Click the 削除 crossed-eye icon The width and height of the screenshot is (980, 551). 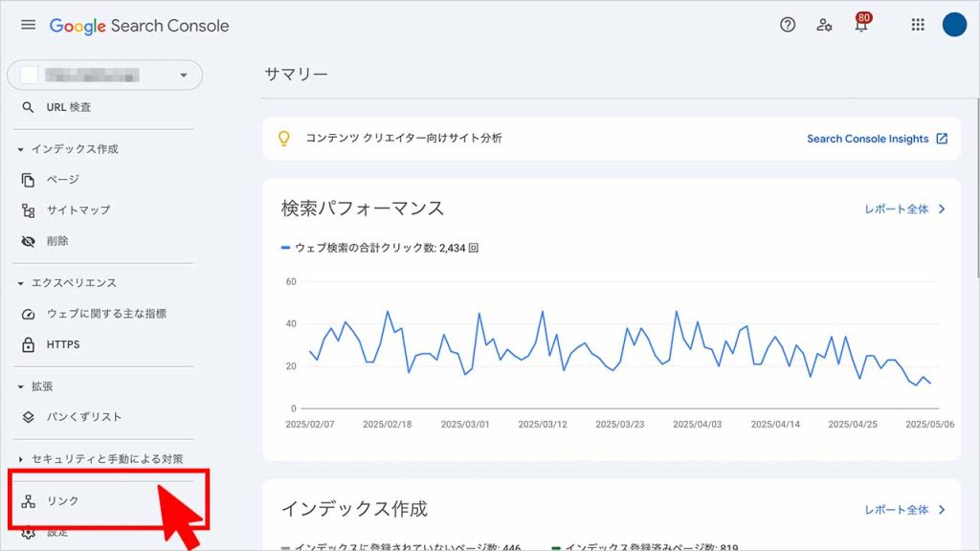coord(28,241)
